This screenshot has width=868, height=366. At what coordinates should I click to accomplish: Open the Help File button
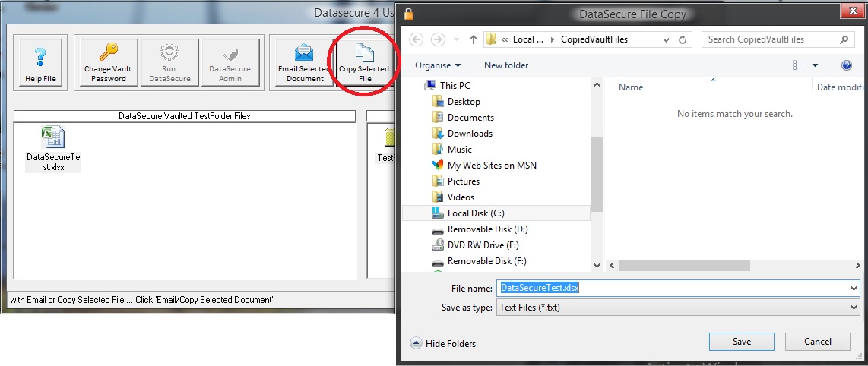pos(40,62)
